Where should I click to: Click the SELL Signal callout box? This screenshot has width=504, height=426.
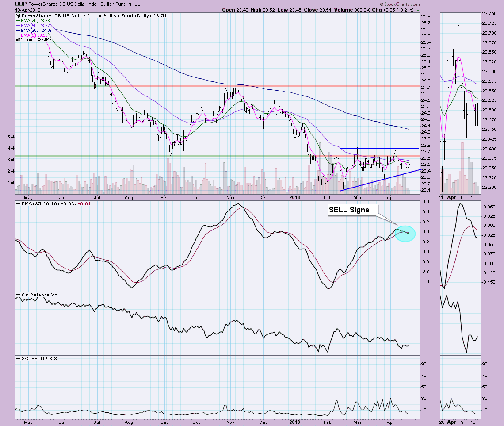353,210
